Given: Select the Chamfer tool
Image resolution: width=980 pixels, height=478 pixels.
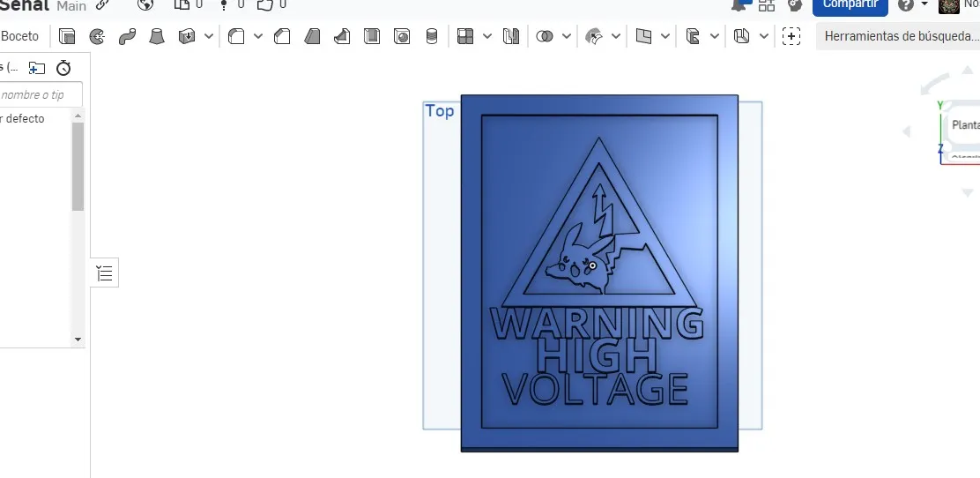Looking at the screenshot, I should 282,36.
